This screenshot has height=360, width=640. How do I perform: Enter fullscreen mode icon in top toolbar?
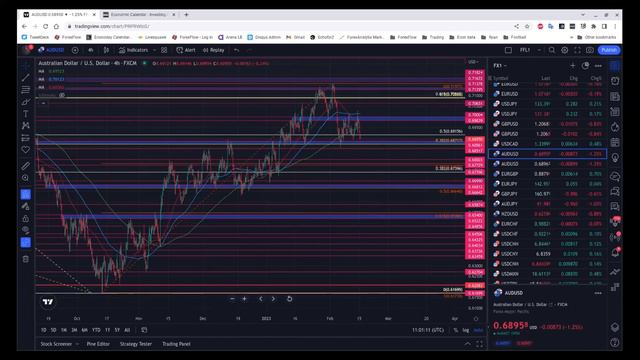coord(577,50)
